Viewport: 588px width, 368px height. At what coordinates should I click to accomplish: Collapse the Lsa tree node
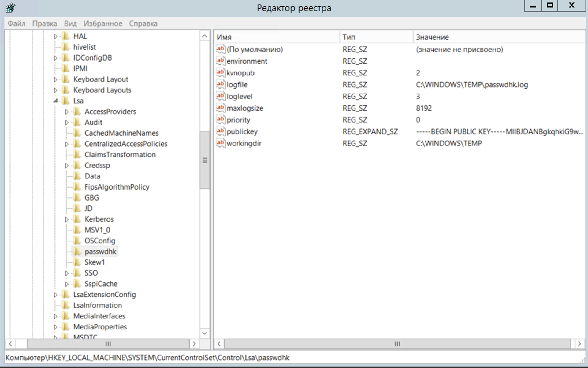click(55, 101)
